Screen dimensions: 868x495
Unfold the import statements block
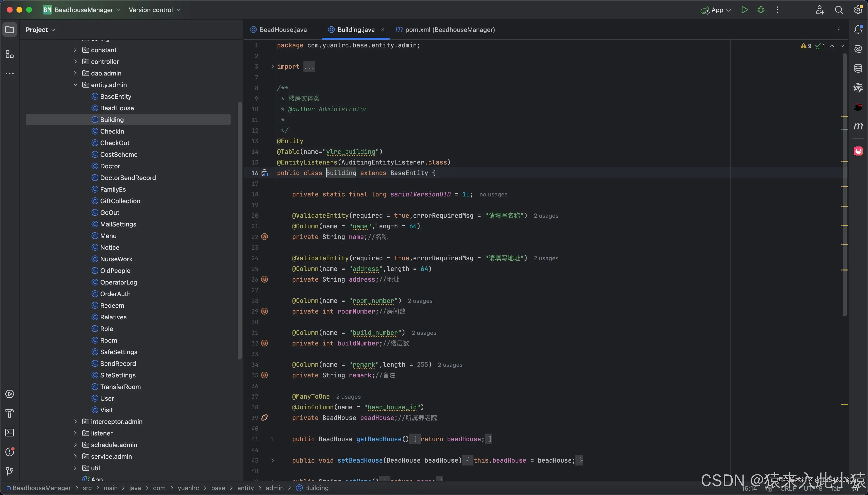pyautogui.click(x=272, y=67)
